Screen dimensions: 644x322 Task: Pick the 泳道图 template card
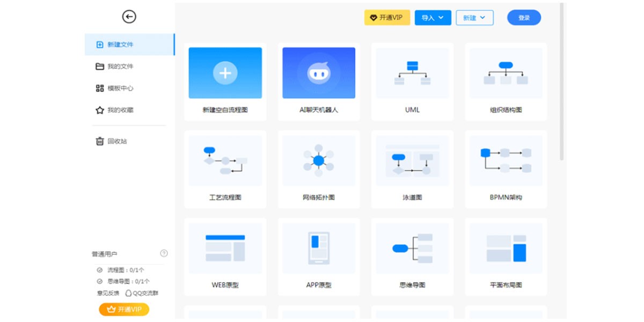click(x=412, y=169)
